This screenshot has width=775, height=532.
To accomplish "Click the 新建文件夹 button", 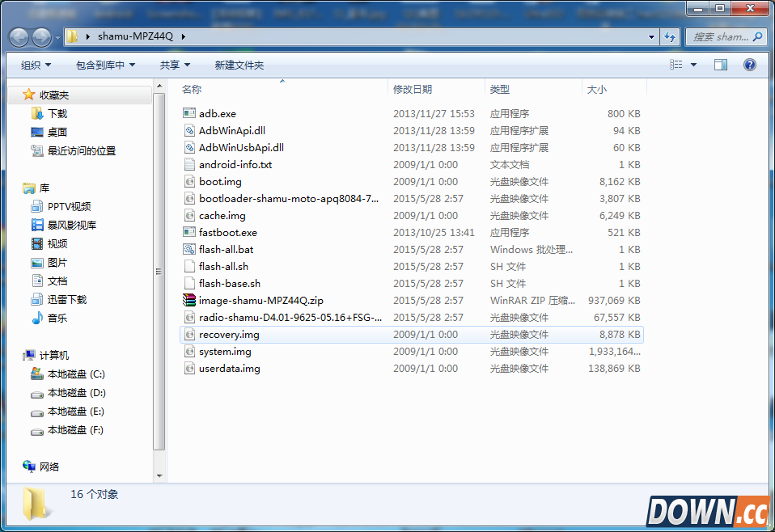I will 239,65.
